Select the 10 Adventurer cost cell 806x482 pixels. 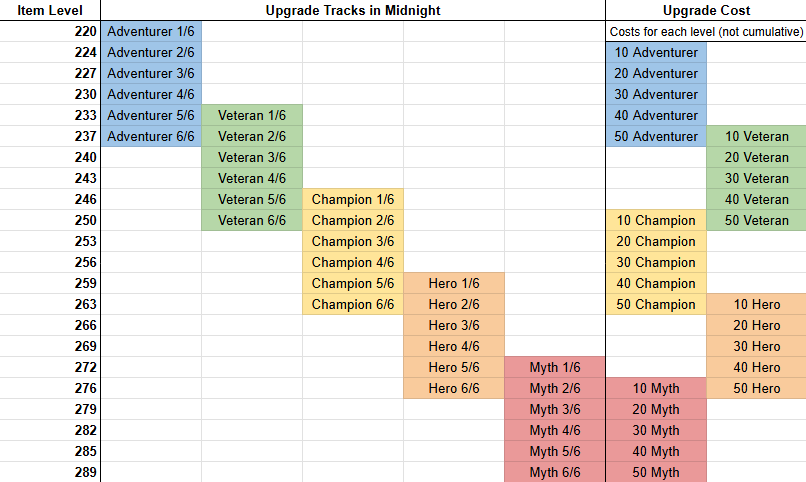656,52
